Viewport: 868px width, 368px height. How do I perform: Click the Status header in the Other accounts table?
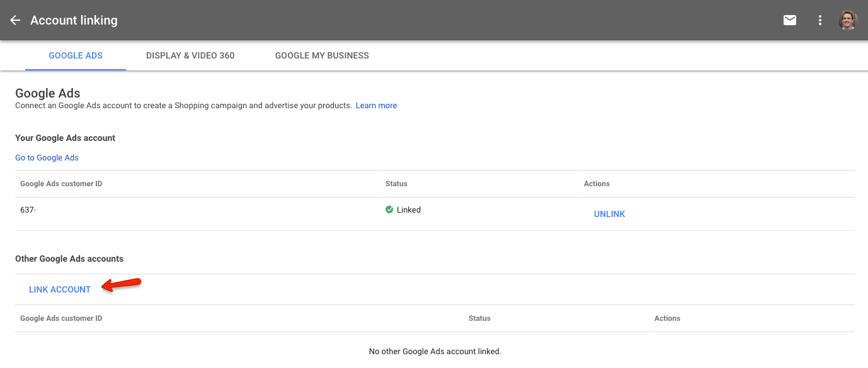click(x=479, y=318)
